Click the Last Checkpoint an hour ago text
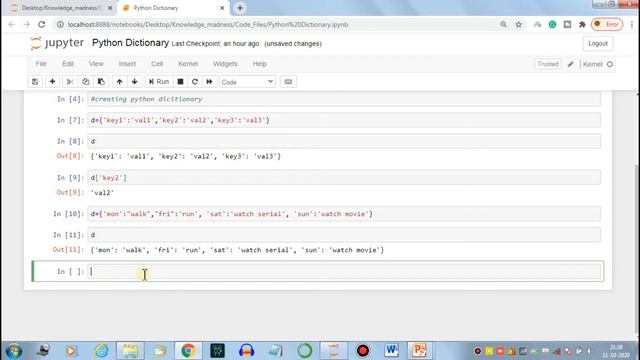 click(215, 44)
